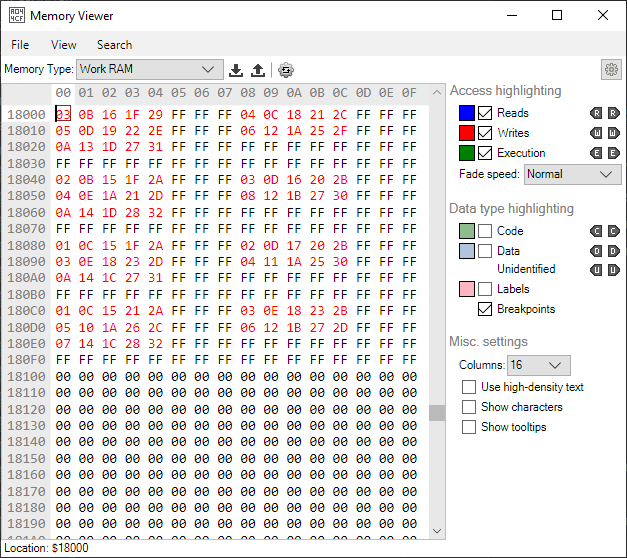Uncheck the Writes highlighting checkbox
Screen dimensions: 627x558
pyautogui.click(x=485, y=133)
